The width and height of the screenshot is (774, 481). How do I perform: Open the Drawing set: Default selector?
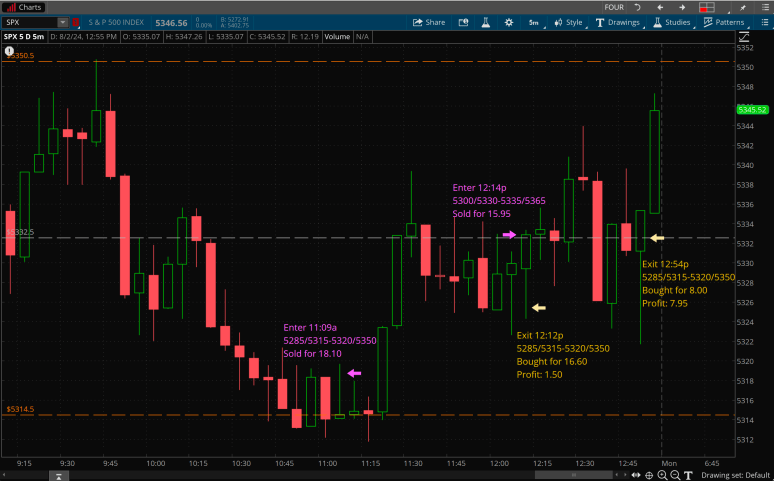tap(735, 475)
